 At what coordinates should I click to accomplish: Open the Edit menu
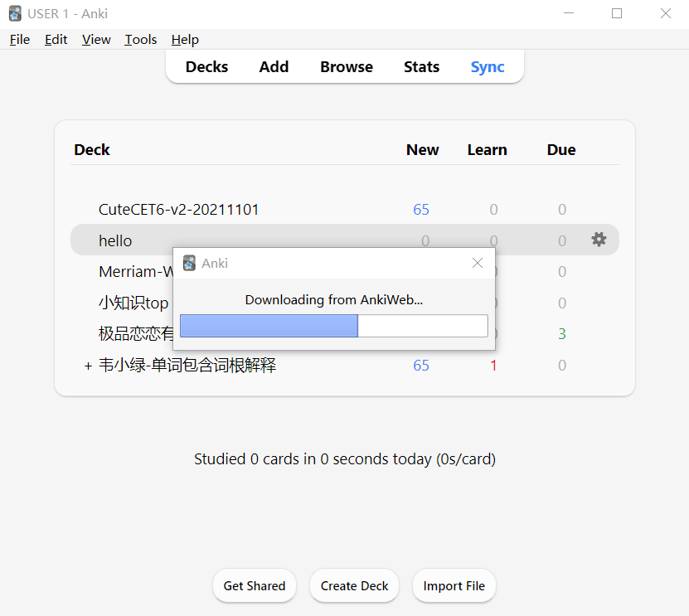(56, 40)
